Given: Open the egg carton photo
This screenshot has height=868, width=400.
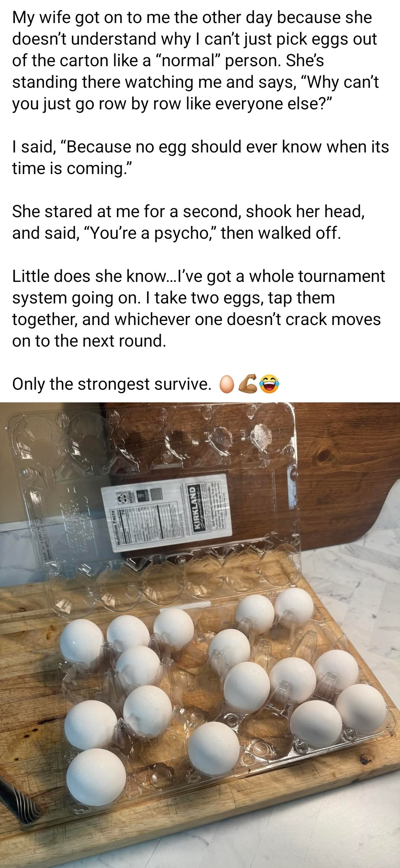Looking at the screenshot, I should [200, 635].
